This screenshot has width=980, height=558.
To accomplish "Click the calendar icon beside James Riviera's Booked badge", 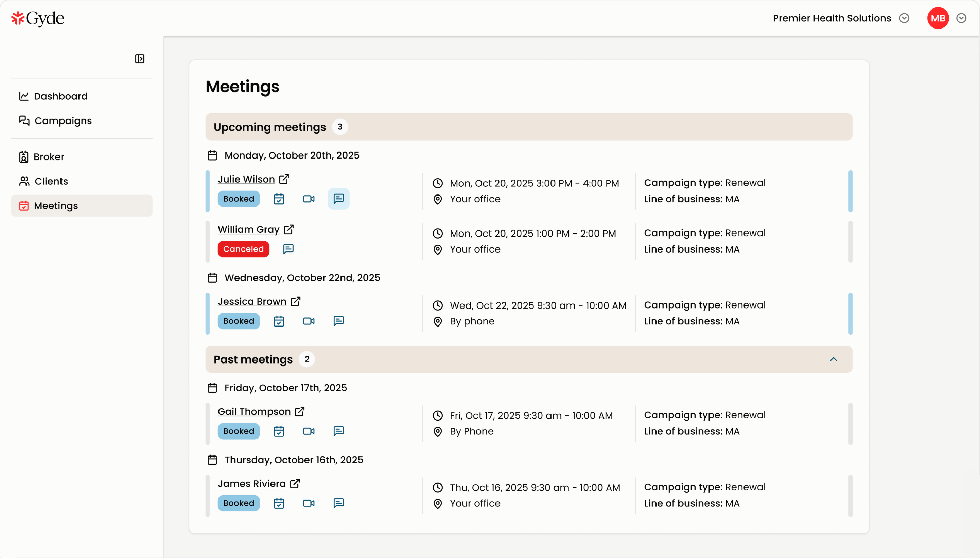I will pos(279,503).
